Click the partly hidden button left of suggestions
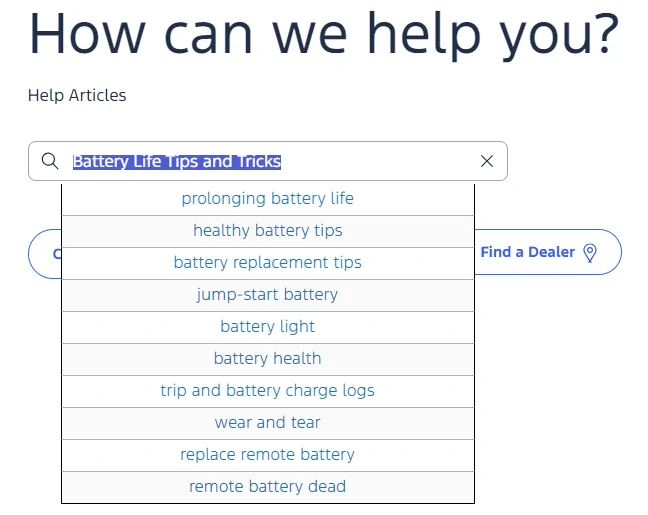 click(x=45, y=253)
